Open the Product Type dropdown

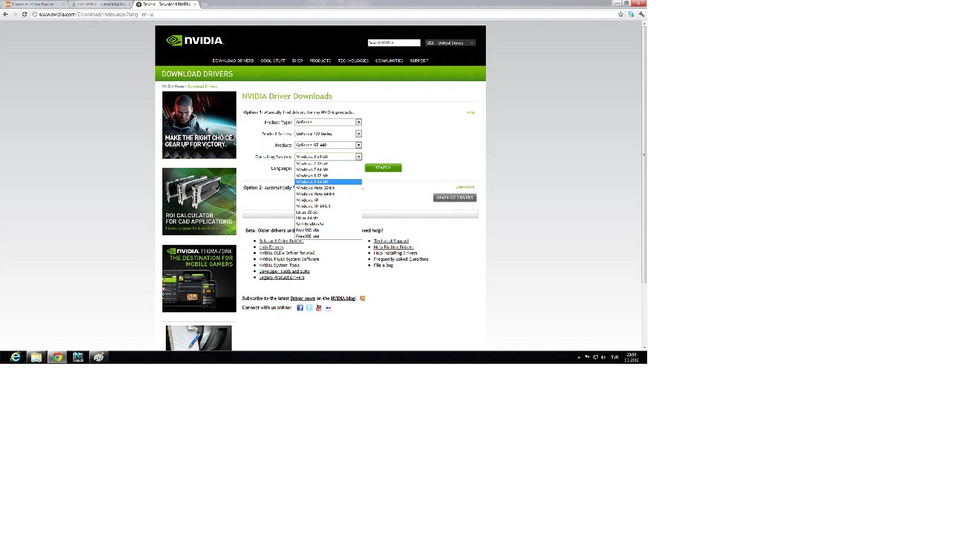[328, 122]
